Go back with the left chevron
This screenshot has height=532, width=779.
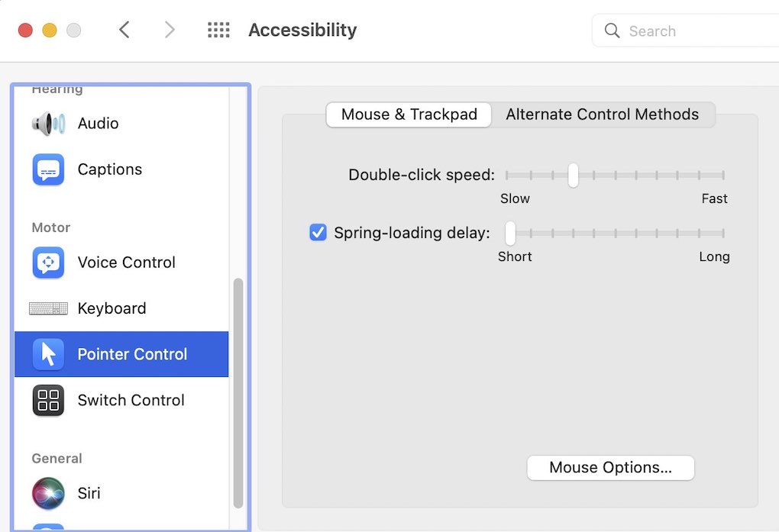point(124,31)
